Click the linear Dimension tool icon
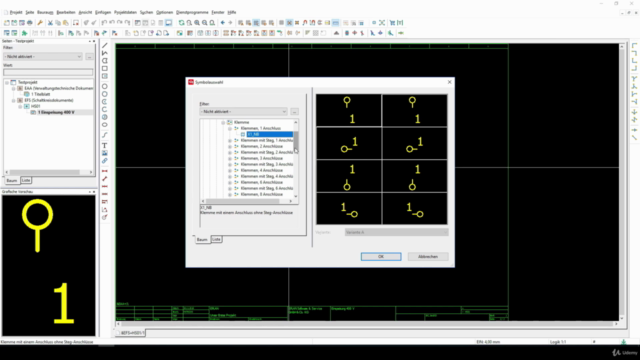The image size is (640, 360). click(105, 171)
